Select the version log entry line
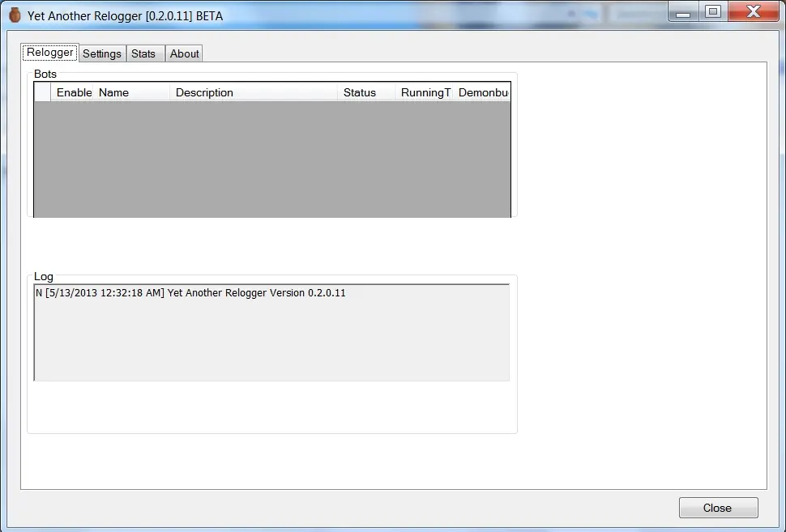 click(190, 293)
